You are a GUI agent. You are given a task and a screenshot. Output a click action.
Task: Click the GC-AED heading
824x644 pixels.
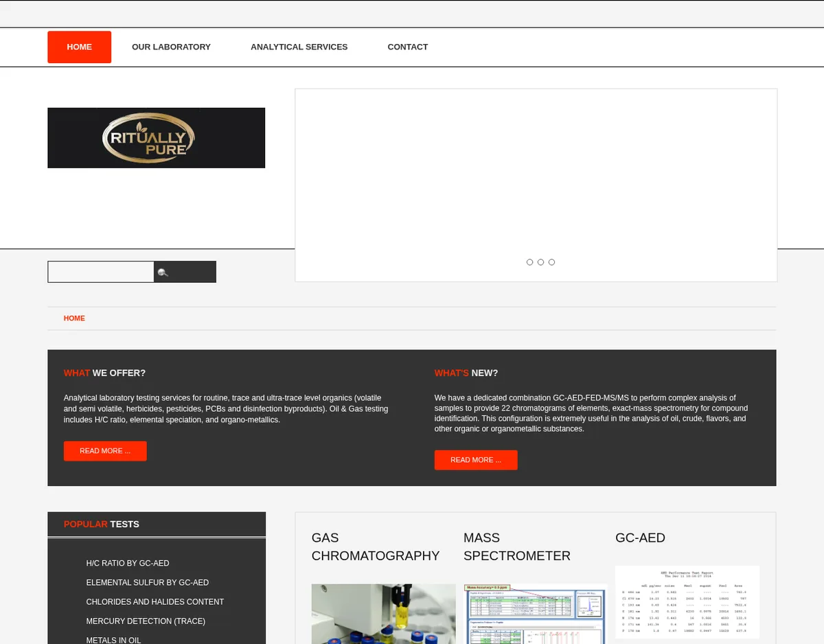640,538
